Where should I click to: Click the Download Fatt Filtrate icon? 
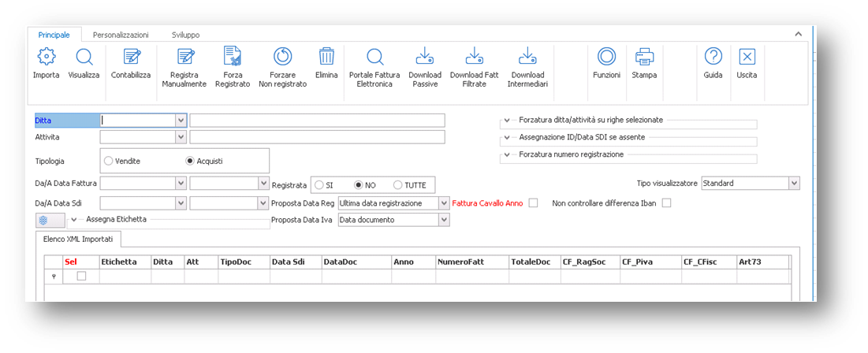coord(474,57)
